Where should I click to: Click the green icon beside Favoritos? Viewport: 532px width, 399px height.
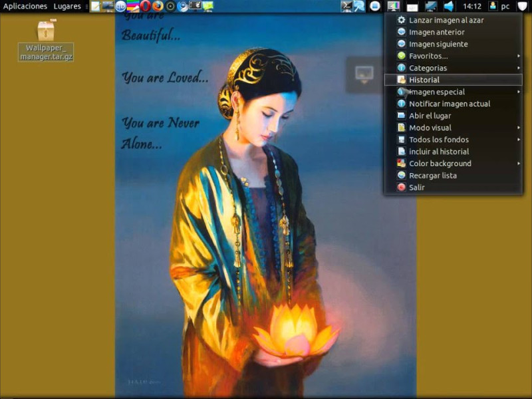point(402,56)
